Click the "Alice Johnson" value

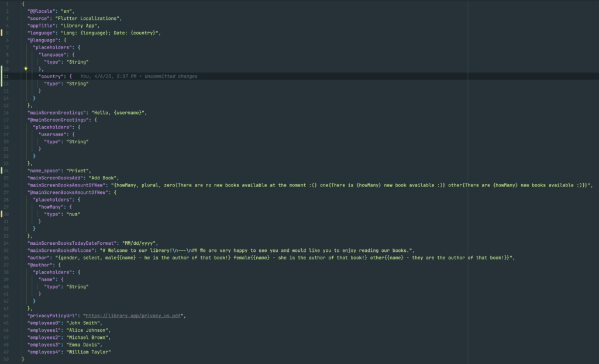tap(88, 330)
